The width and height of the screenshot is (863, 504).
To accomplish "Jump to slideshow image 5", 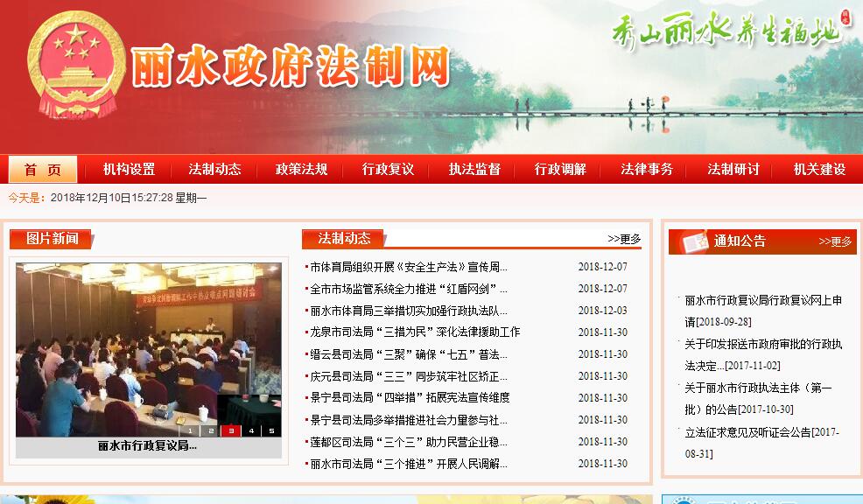I will pyautogui.click(x=271, y=430).
